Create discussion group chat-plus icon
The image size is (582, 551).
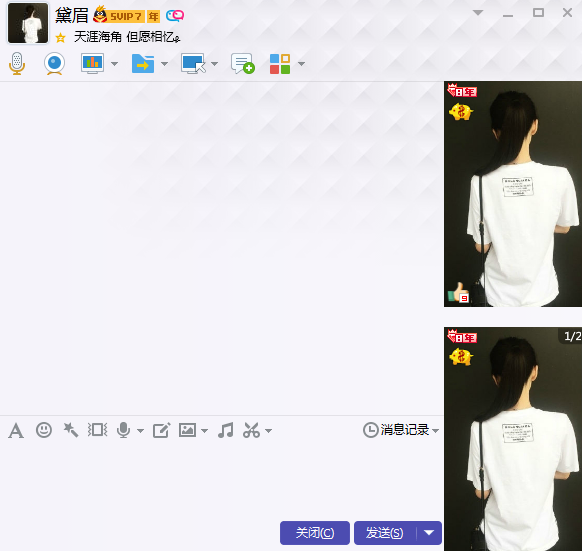pos(243,63)
